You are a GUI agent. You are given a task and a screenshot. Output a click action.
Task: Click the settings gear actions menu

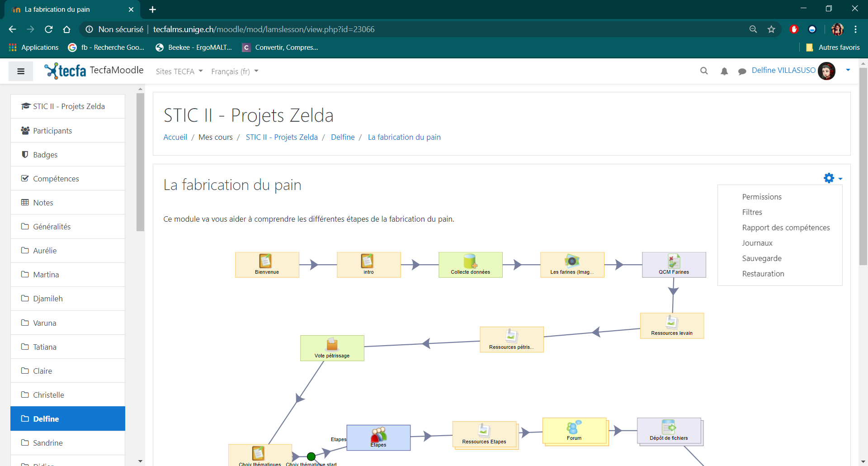tap(833, 178)
